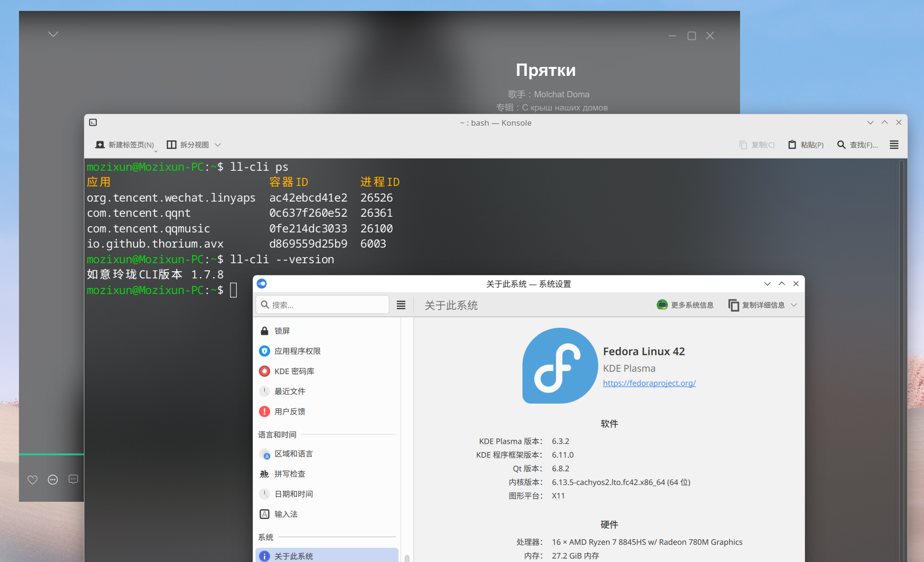Click the Konsole keep-below chevron window button

[x=870, y=122]
